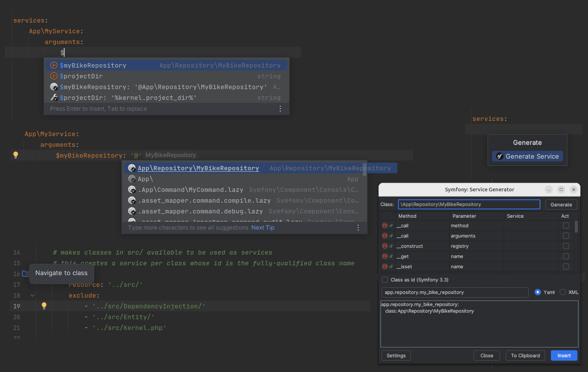Click the method icon of __construct row
The height and width of the screenshot is (372, 588).
[x=385, y=246]
